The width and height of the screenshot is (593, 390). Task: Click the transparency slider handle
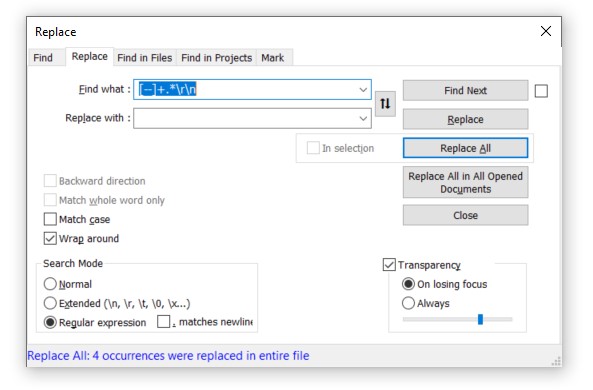[x=480, y=319]
